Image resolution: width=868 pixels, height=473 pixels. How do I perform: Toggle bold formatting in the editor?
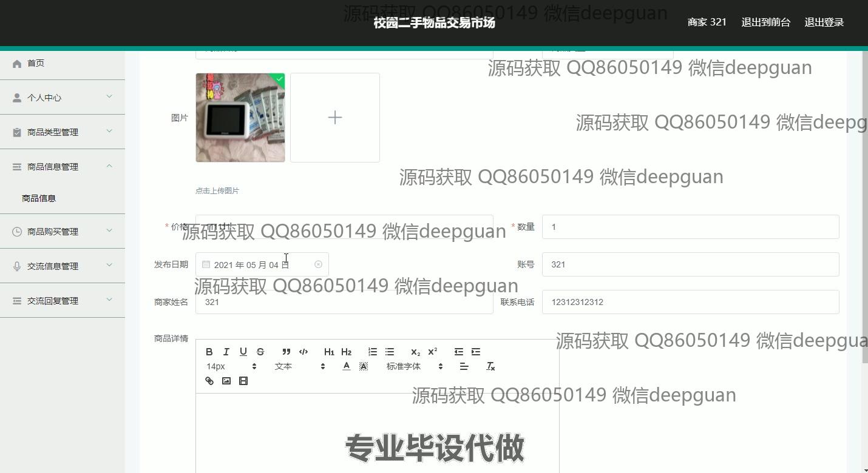tap(209, 352)
